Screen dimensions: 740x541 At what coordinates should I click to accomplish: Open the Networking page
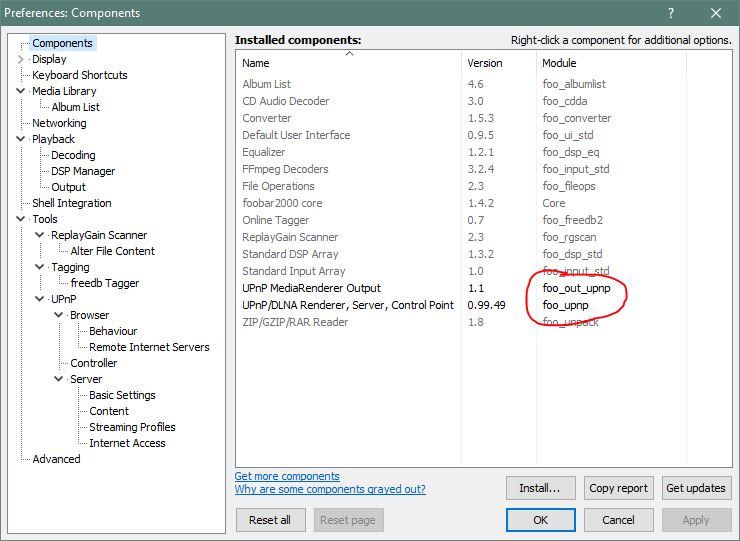click(x=59, y=123)
